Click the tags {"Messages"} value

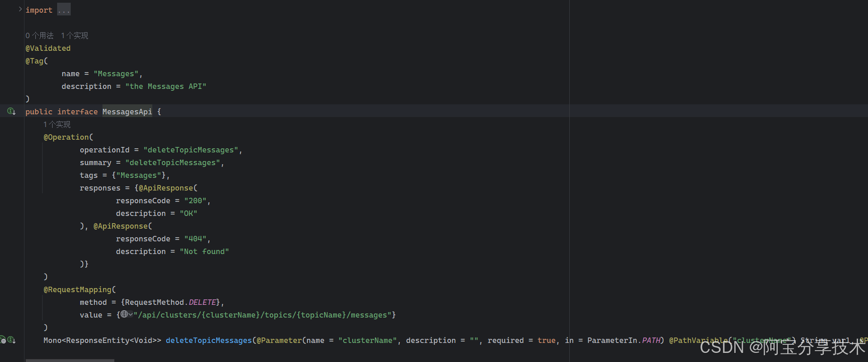[x=139, y=175]
